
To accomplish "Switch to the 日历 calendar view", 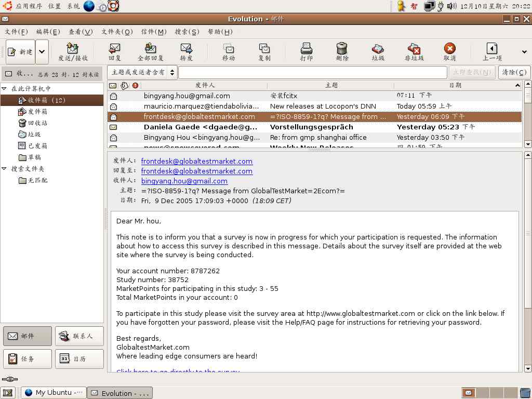I will [x=79, y=358].
